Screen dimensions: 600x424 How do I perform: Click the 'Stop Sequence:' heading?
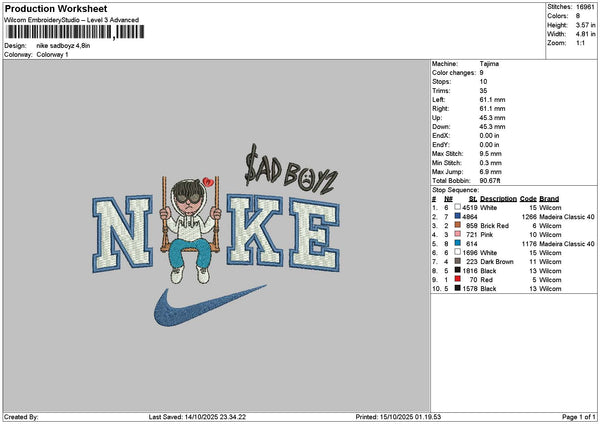(455, 190)
